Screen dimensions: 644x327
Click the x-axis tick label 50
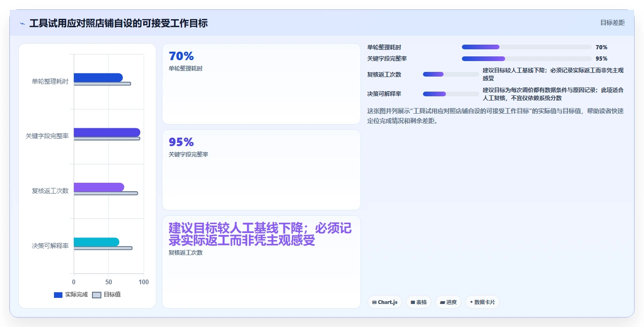[109, 282]
